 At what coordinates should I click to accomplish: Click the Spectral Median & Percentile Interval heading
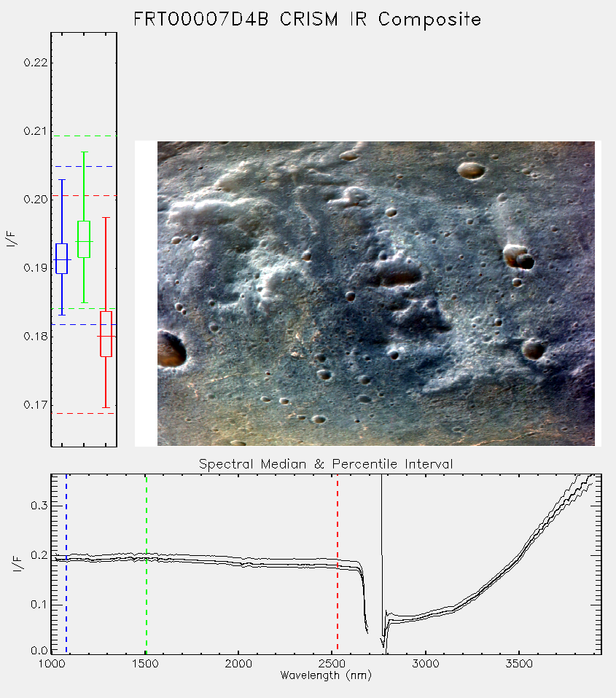click(x=326, y=464)
